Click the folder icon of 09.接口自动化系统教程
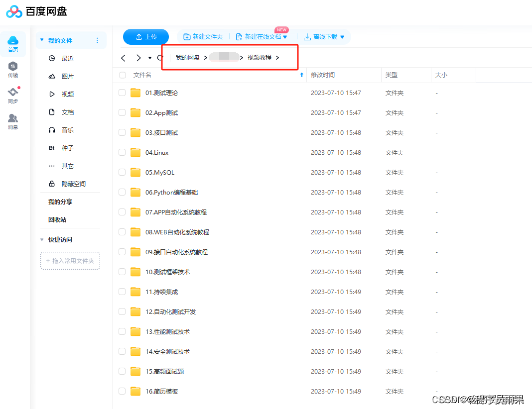The image size is (532, 409). click(x=135, y=252)
